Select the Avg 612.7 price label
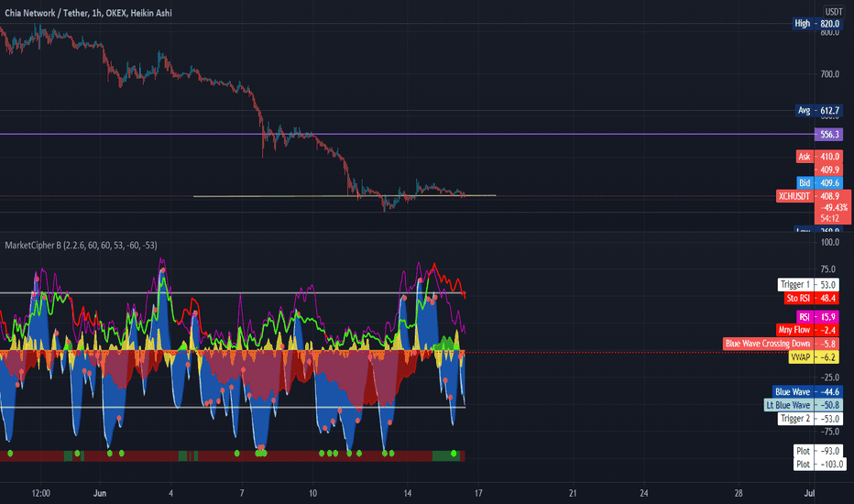 (x=819, y=111)
